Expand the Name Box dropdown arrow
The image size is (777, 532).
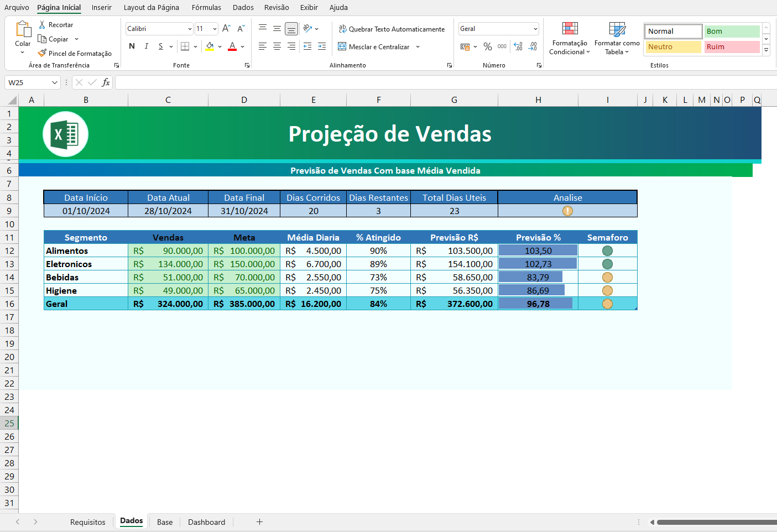pos(54,82)
